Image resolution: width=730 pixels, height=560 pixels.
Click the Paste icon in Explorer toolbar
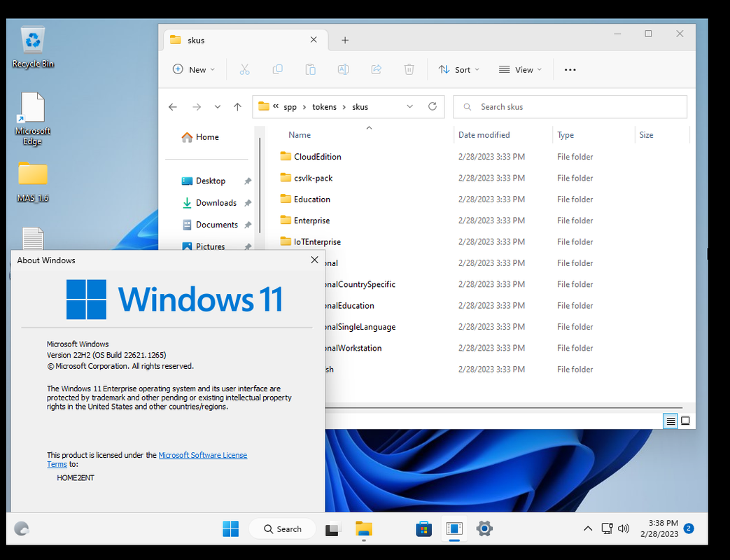pos(311,70)
